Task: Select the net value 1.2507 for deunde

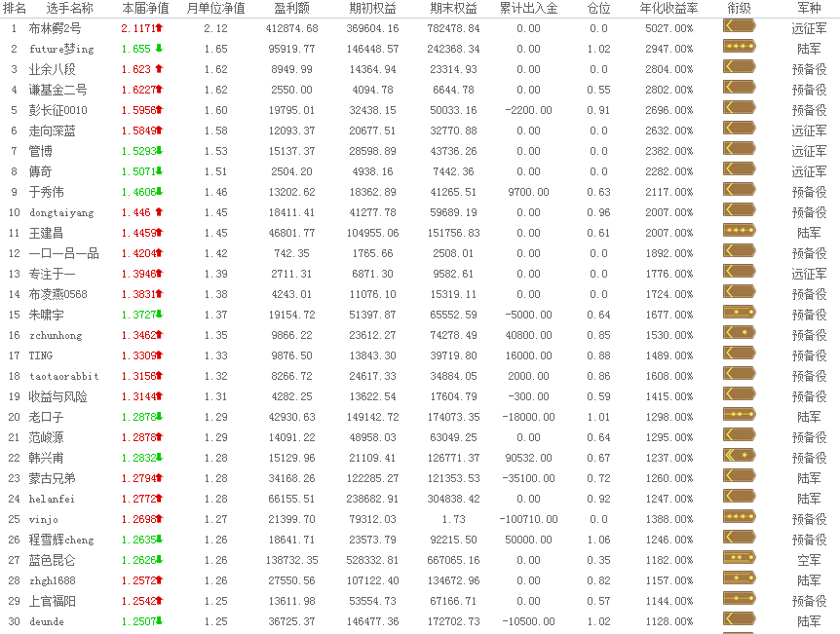Action: click(138, 621)
